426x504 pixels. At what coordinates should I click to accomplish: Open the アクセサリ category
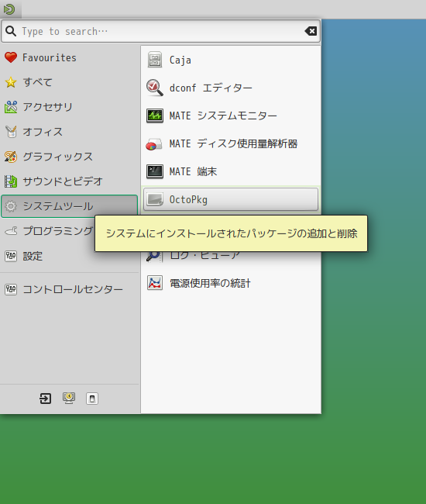click(70, 107)
